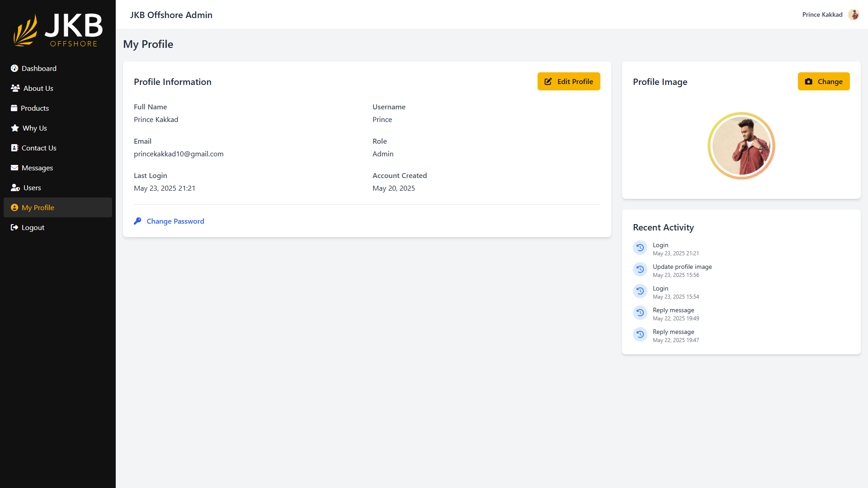
Task: Go to Products section in sidebar
Action: 35,108
